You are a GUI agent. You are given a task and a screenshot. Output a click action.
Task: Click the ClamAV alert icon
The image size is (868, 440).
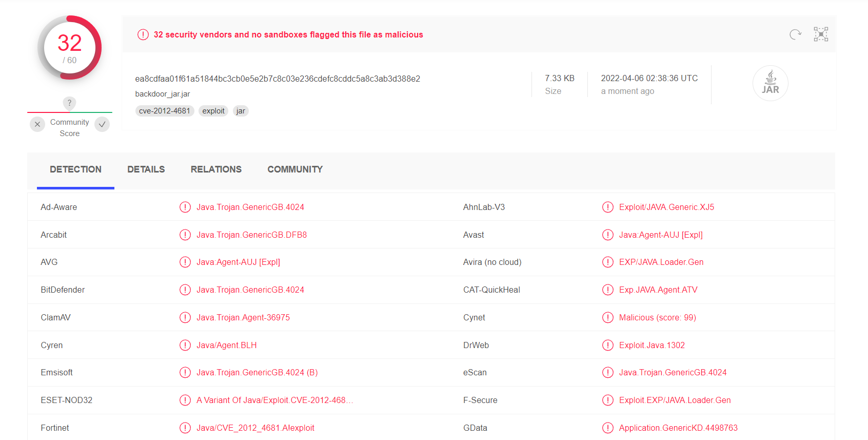[185, 317]
